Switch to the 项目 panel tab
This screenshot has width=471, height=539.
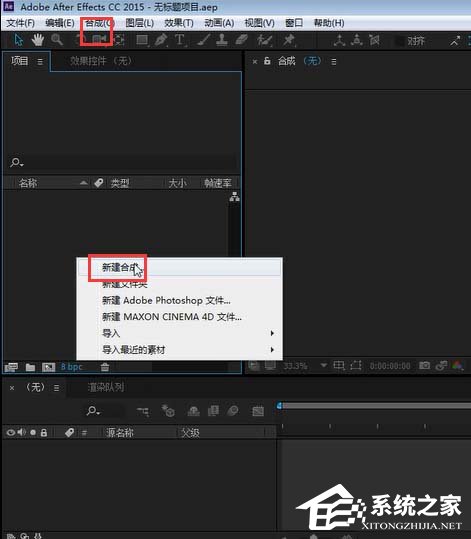click(x=20, y=61)
